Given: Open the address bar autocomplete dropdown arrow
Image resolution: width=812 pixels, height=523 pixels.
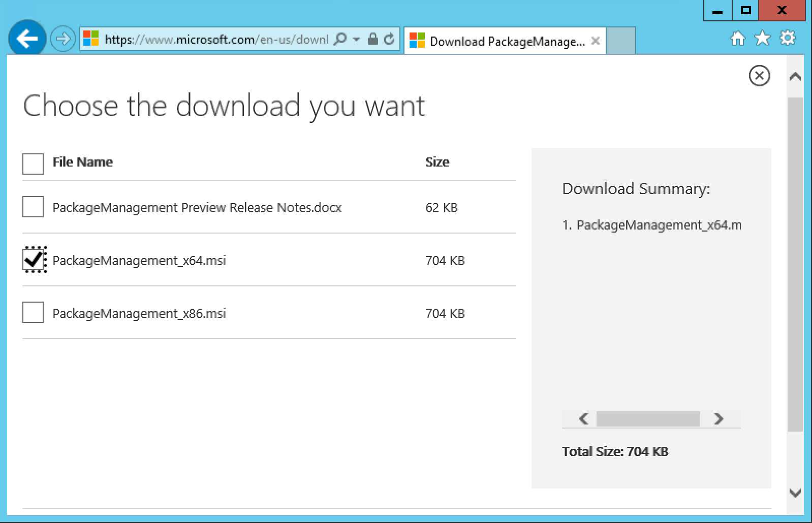Looking at the screenshot, I should pyautogui.click(x=356, y=39).
